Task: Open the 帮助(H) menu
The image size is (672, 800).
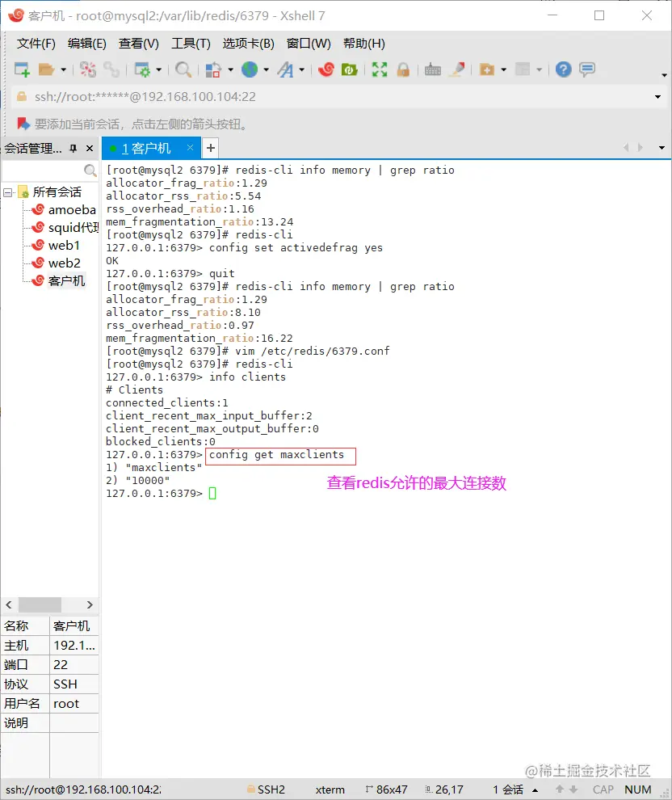Action: (x=364, y=44)
